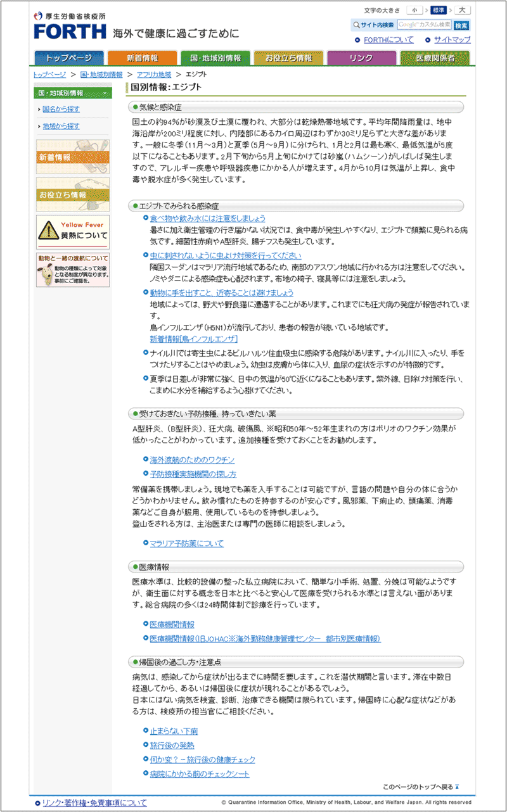507x812 pixels.
Task: Open 動物に手を出すこと、近寄ることは避けましょう link
Action: [x=221, y=293]
